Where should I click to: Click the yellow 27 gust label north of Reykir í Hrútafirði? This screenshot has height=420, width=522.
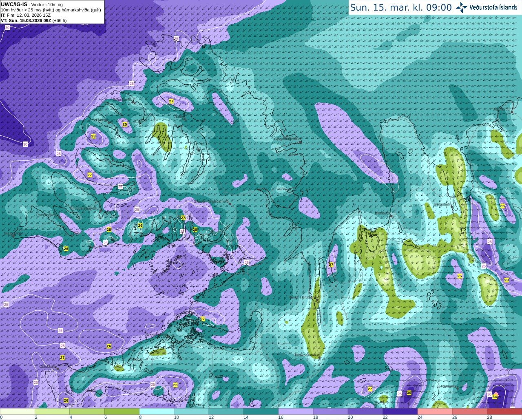pos(331,265)
